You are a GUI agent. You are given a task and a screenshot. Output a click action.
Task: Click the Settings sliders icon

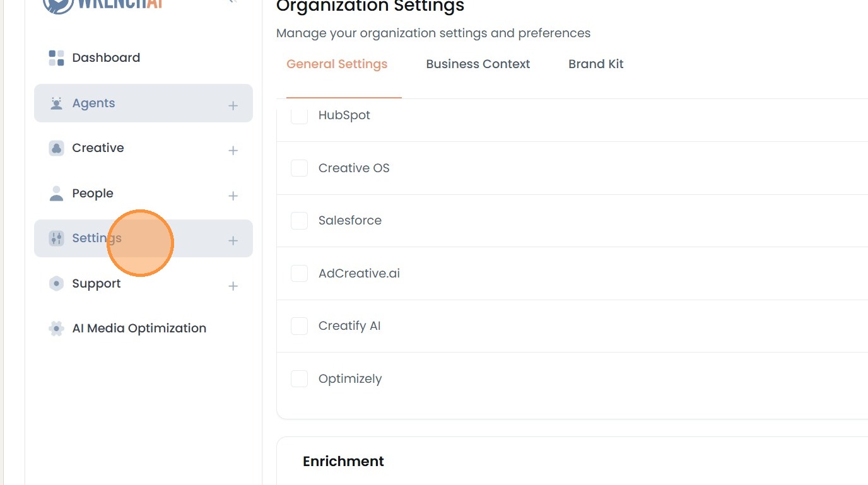(57, 238)
